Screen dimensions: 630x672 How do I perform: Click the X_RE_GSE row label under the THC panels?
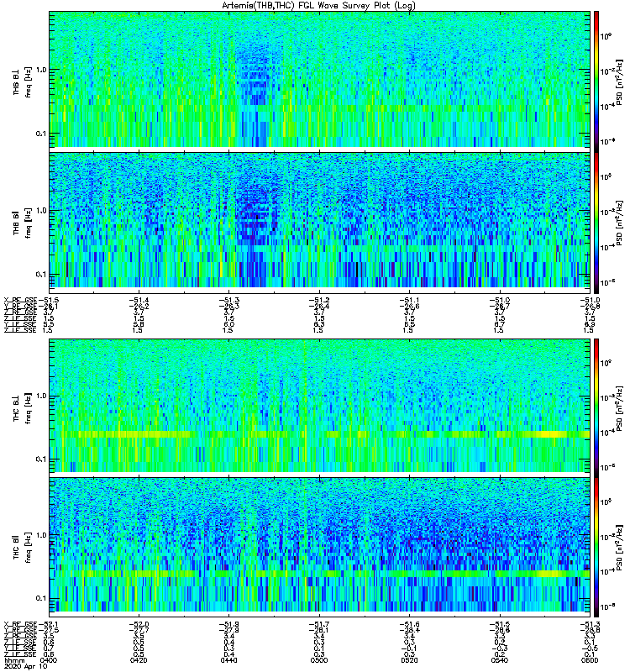point(20,624)
